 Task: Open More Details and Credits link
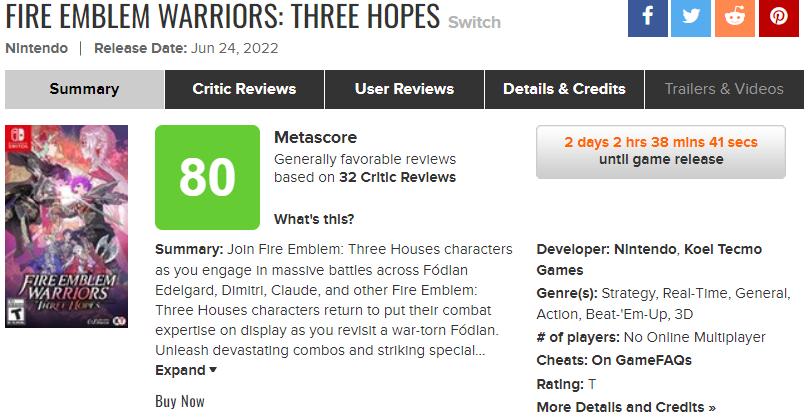coord(626,407)
